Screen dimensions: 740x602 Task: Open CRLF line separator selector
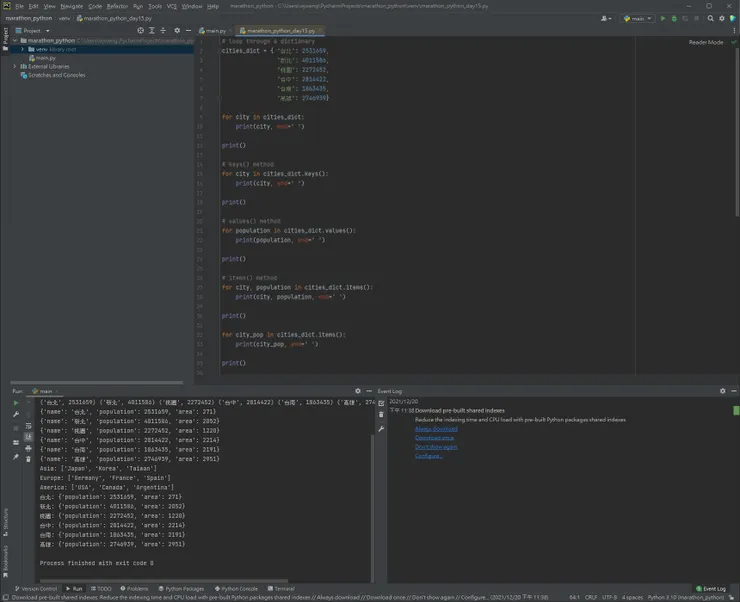coord(591,597)
